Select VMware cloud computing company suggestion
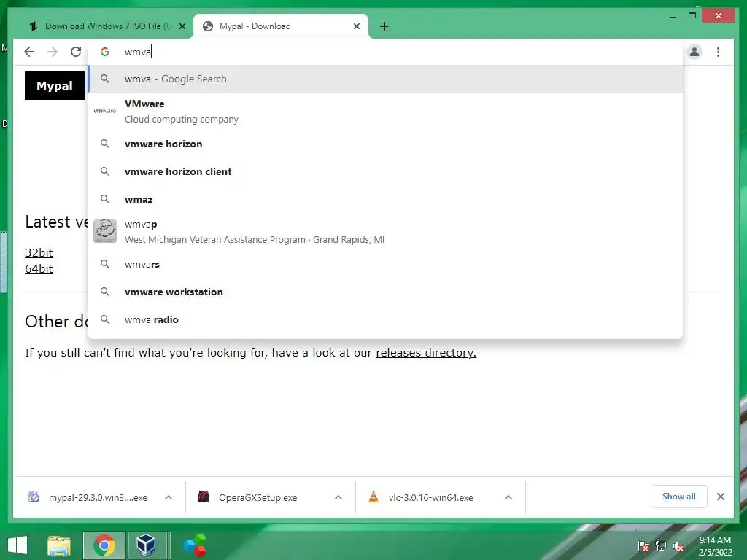747x560 pixels. pos(385,112)
